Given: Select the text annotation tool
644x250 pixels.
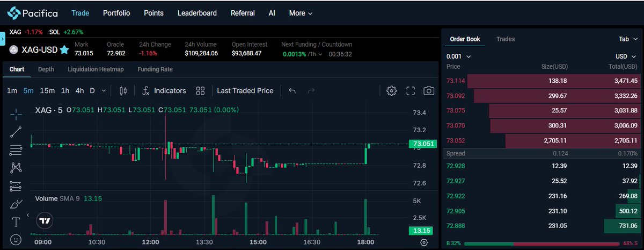Looking at the screenshot, I should pos(16,222).
